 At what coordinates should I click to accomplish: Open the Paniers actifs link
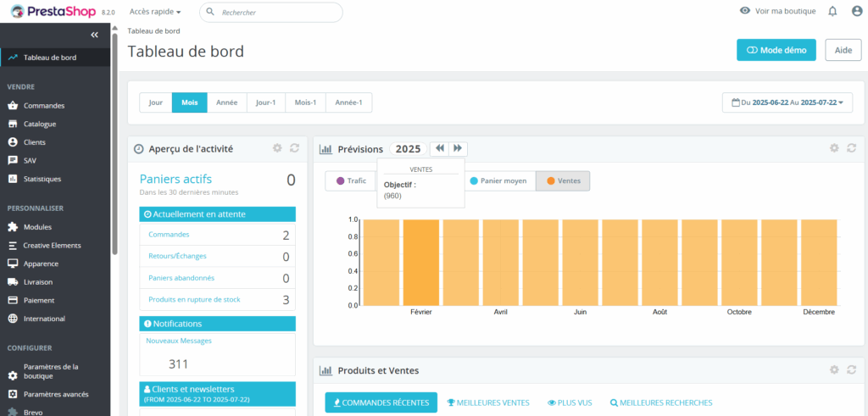click(175, 179)
